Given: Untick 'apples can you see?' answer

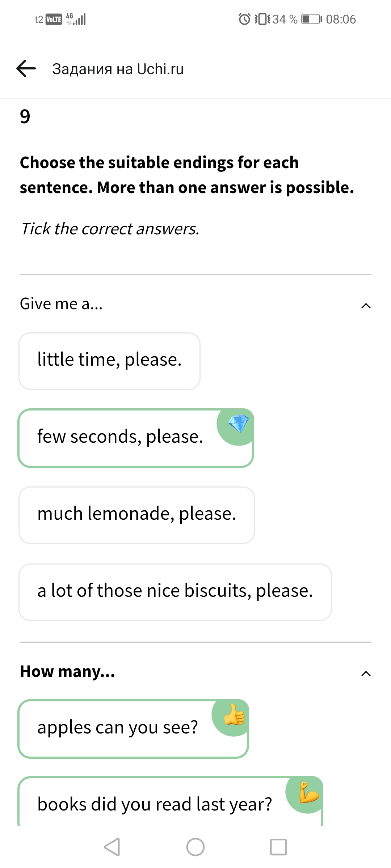Looking at the screenshot, I should tap(133, 729).
